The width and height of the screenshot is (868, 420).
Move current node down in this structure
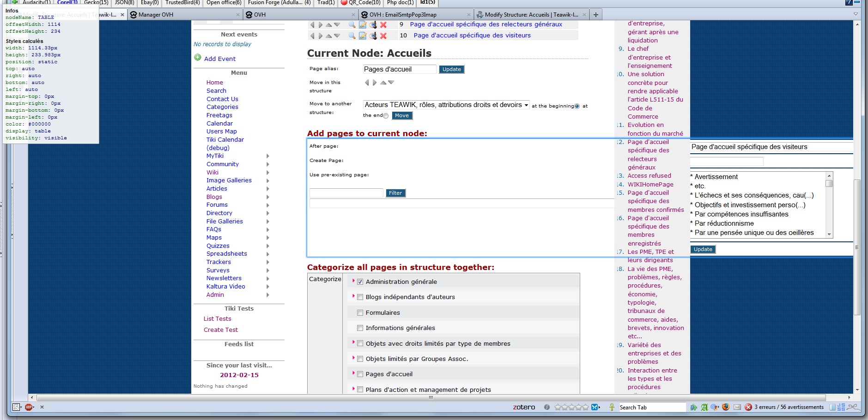coord(391,83)
